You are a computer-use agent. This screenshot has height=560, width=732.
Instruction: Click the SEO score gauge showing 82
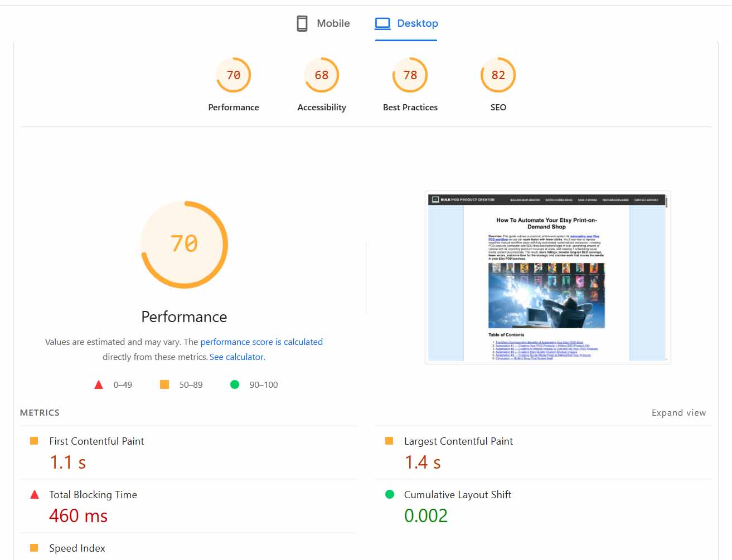tap(498, 74)
